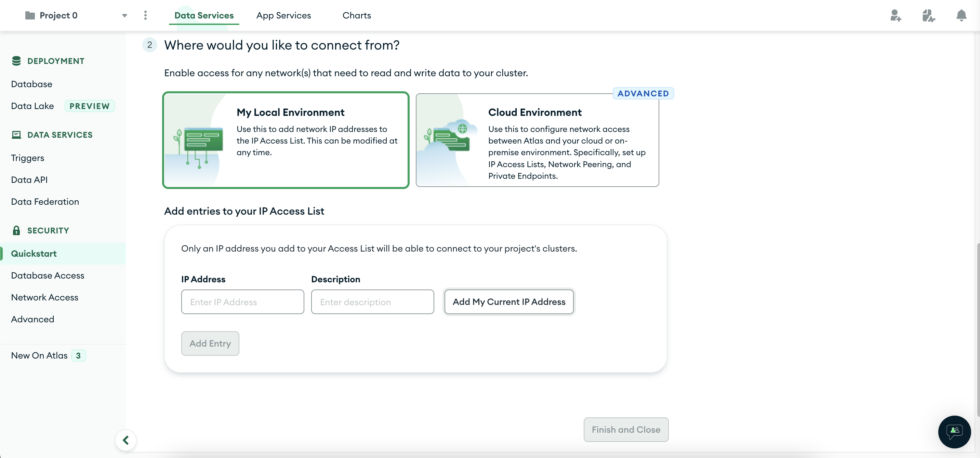Click the PREVIEW badge next to Data Lake

89,106
